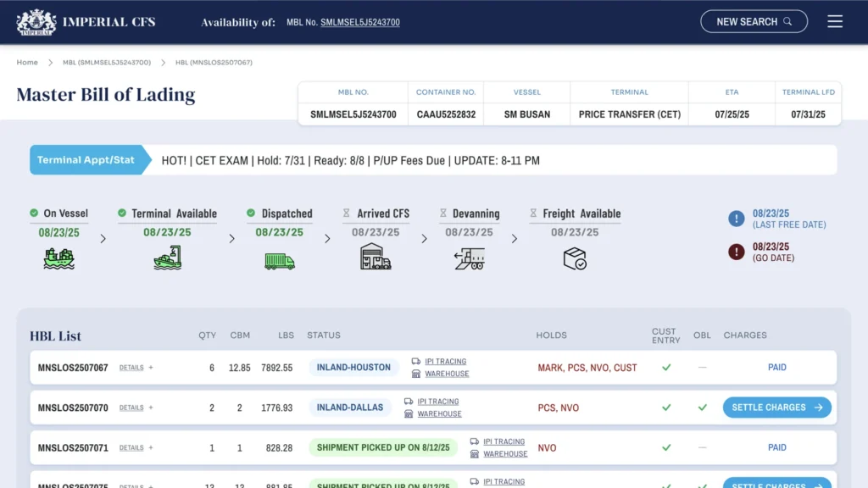Go to Home in breadcrumb
The width and height of the screenshot is (868, 488).
tap(27, 63)
